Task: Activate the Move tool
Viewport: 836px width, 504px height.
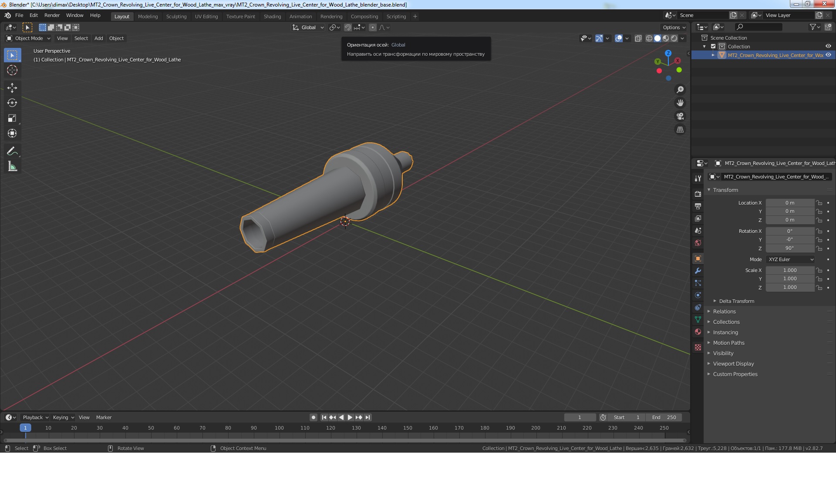Action: 12,88
